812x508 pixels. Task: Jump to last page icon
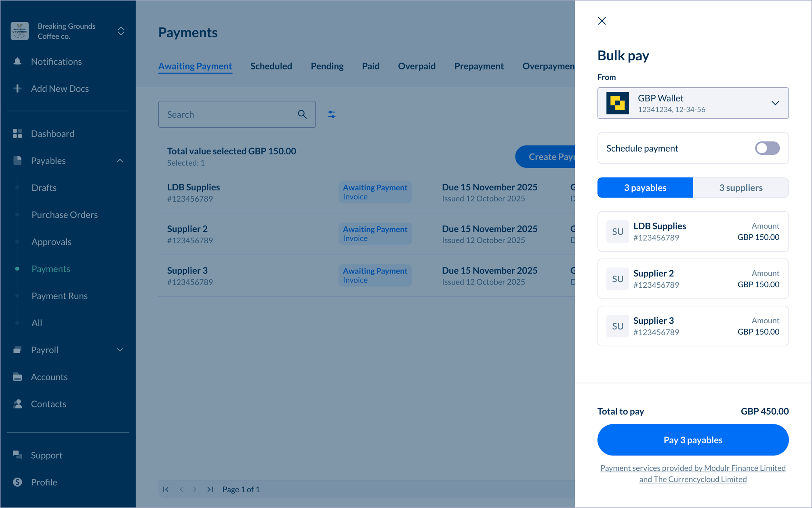click(210, 489)
